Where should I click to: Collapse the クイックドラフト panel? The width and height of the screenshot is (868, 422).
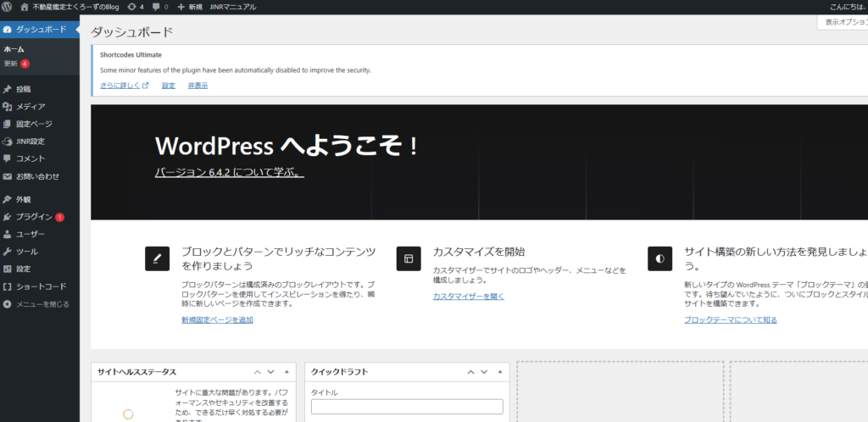(x=500, y=372)
